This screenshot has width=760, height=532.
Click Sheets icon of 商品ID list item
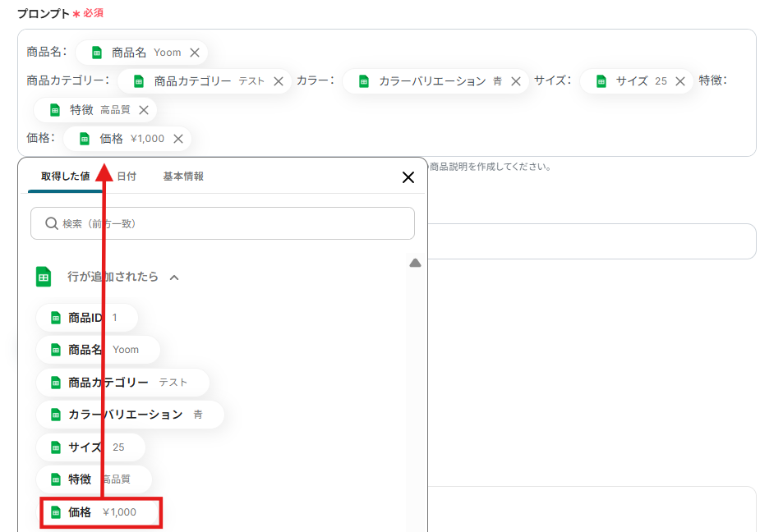pos(56,318)
